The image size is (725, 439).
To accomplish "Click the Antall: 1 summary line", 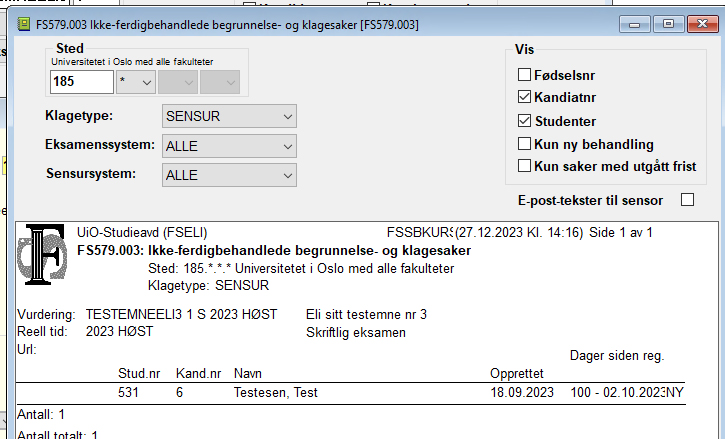I will [x=41, y=414].
